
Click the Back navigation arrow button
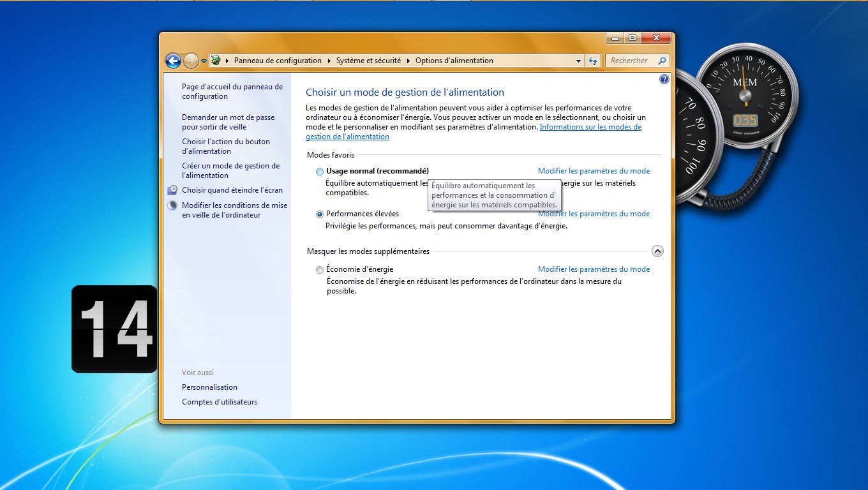tap(172, 61)
